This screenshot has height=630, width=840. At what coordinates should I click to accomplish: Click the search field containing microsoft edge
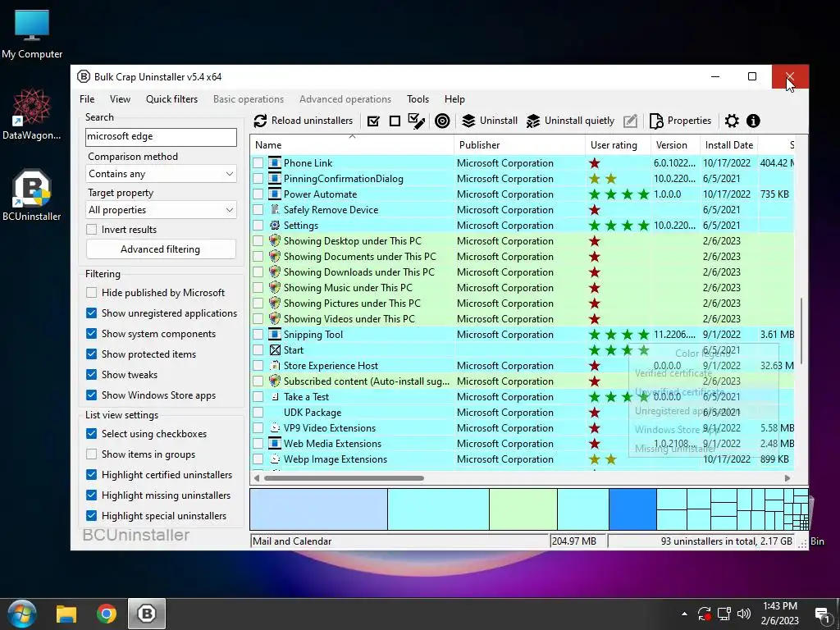(x=161, y=137)
